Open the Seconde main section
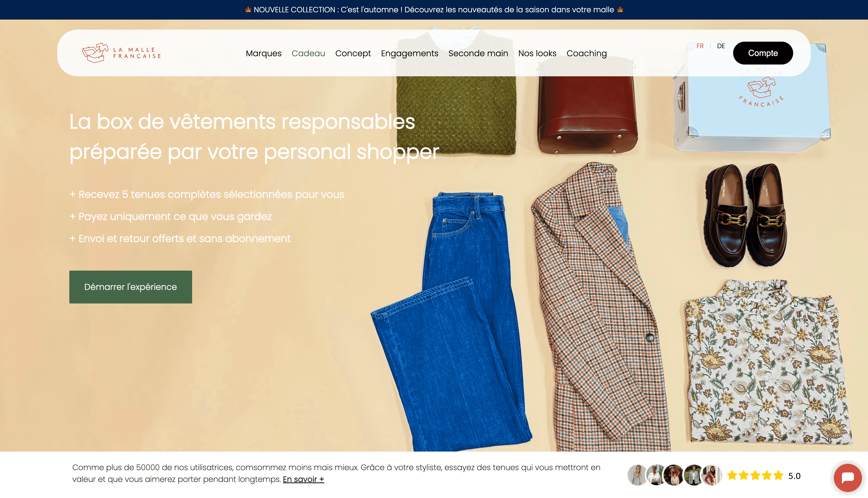 coord(478,53)
